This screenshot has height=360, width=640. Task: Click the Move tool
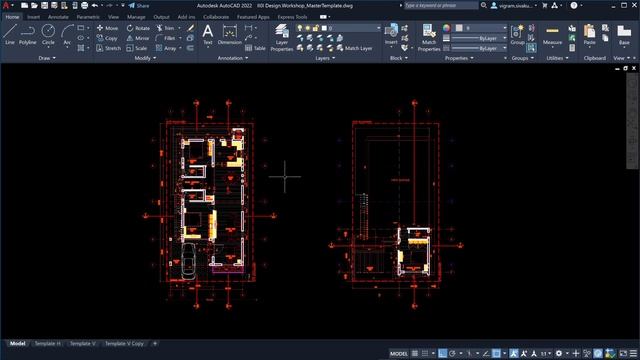point(107,28)
